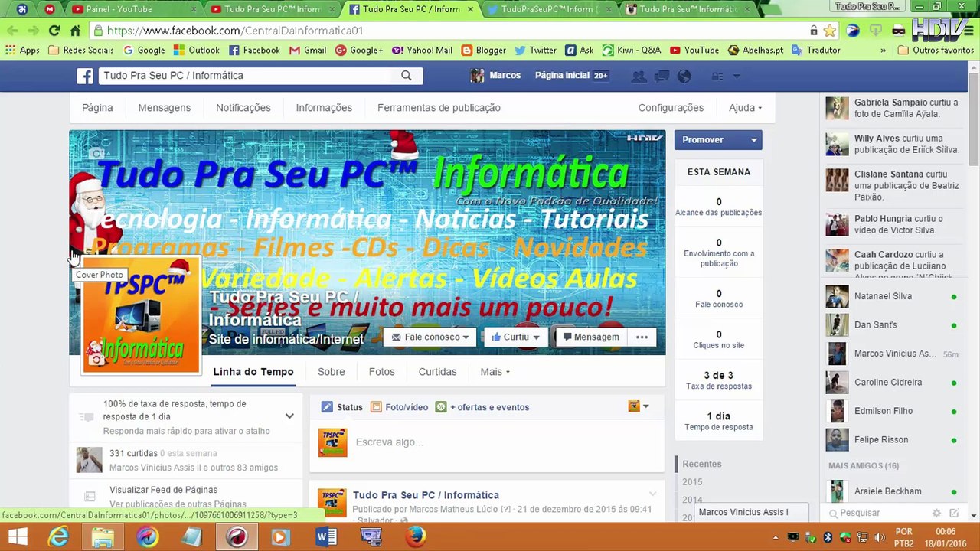Select the Curtidas tab

[x=437, y=372]
